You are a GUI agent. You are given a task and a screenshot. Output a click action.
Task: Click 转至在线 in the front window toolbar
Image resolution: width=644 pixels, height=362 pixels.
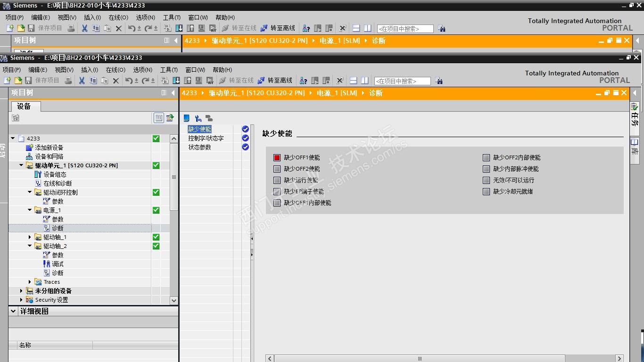pyautogui.click(x=237, y=81)
